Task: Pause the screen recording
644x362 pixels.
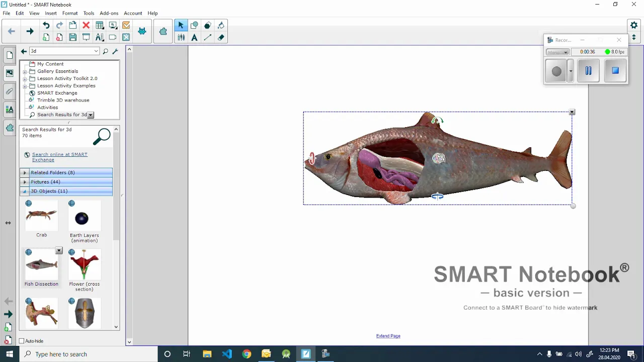Action: tap(588, 71)
